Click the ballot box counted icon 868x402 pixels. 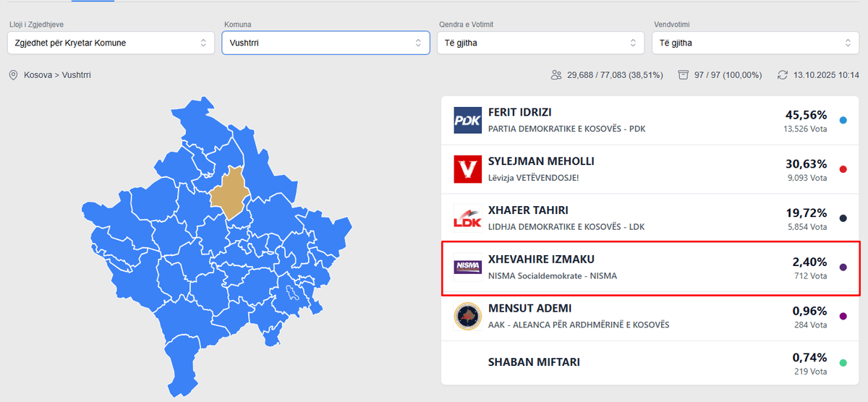[683, 75]
